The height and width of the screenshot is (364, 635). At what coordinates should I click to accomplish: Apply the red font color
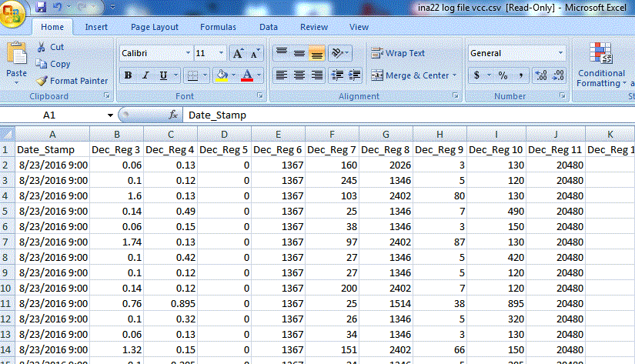(x=247, y=75)
